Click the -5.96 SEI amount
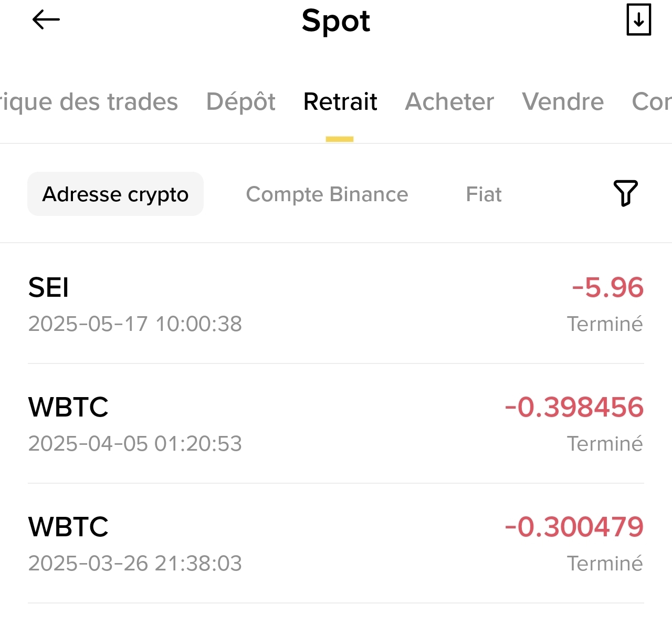Screen dimensions: 672x624 607,287
